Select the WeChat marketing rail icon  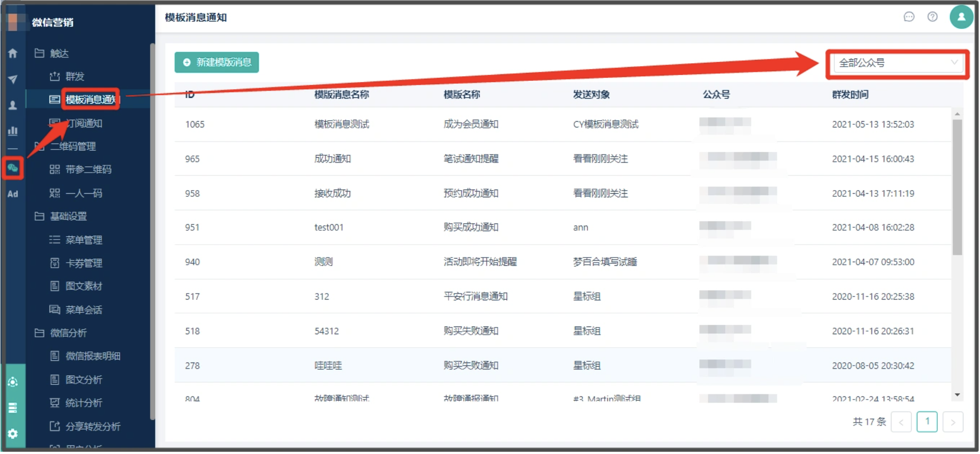[13, 168]
